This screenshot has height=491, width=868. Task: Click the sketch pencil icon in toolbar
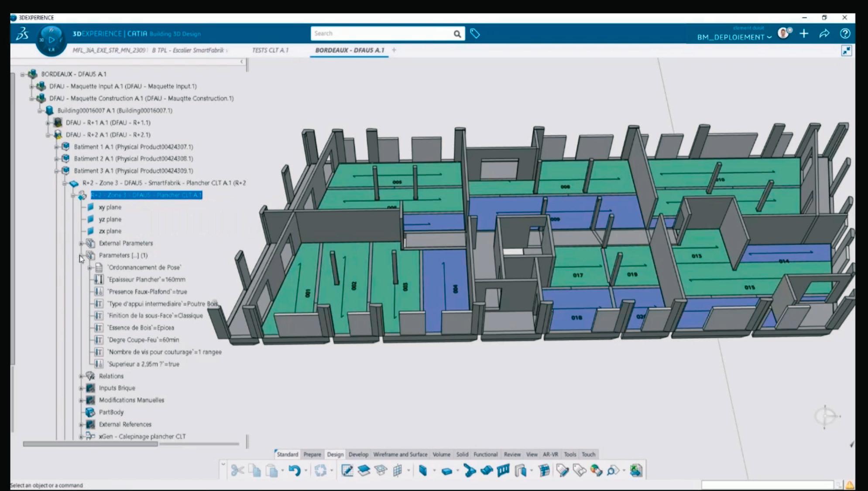coord(347,471)
